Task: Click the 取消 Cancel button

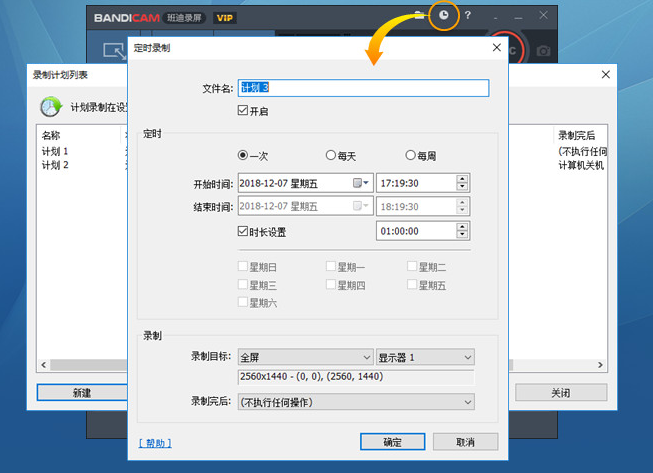Action: [465, 442]
